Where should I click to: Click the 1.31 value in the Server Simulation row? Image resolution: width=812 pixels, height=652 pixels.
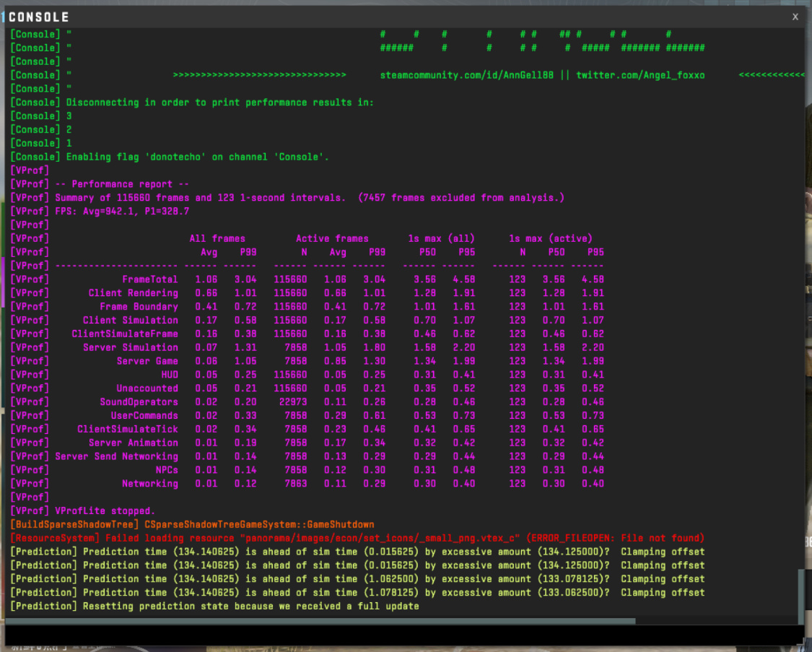pos(245,347)
